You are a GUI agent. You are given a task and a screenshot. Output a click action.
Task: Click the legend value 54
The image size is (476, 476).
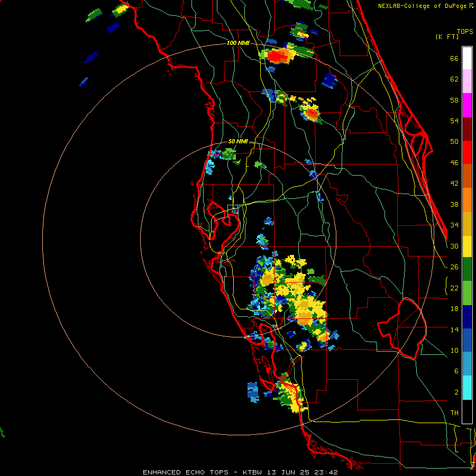(454, 121)
